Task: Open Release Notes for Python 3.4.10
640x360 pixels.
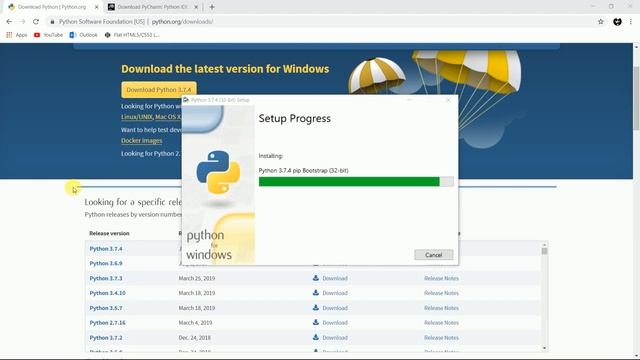Action: coord(441,293)
